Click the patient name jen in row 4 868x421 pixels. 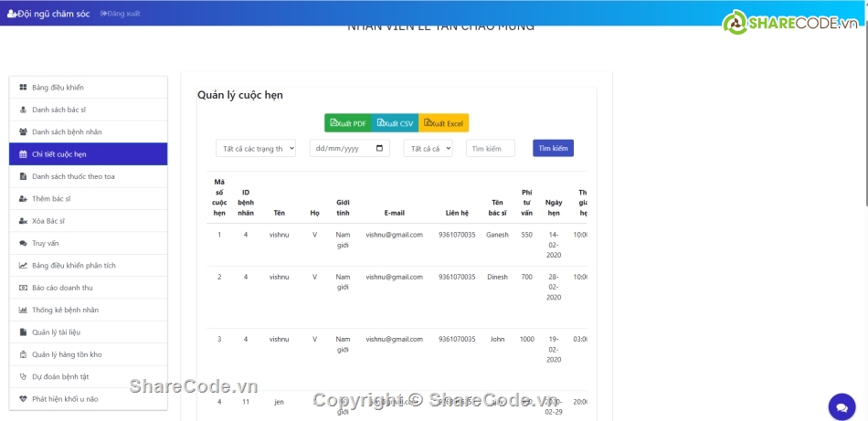[x=279, y=402]
